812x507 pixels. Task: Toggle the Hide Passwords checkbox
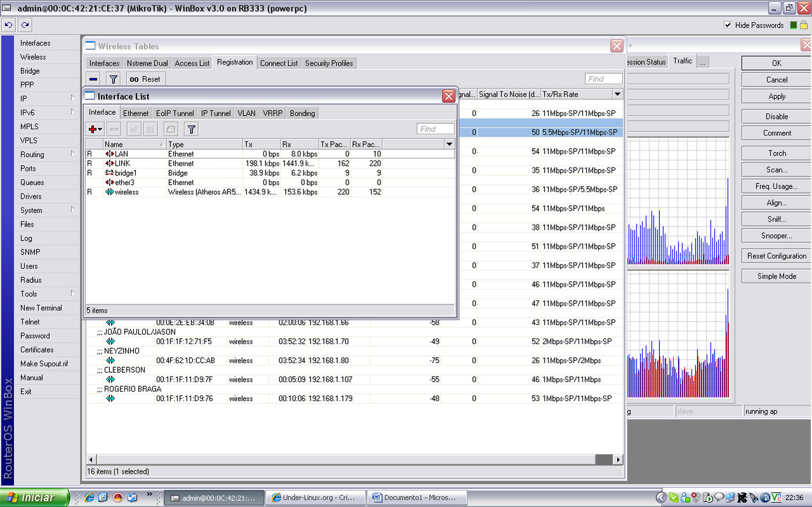tap(728, 25)
